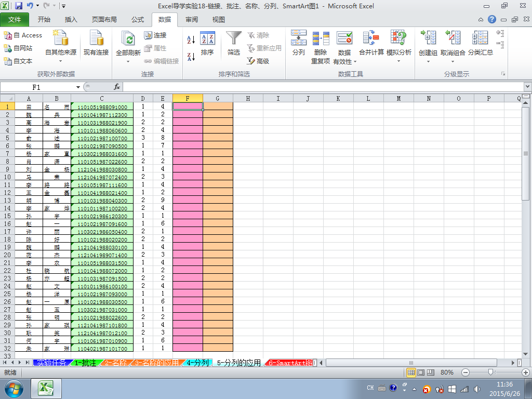
Task: Click into the formula bar
Action: [x=323, y=87]
